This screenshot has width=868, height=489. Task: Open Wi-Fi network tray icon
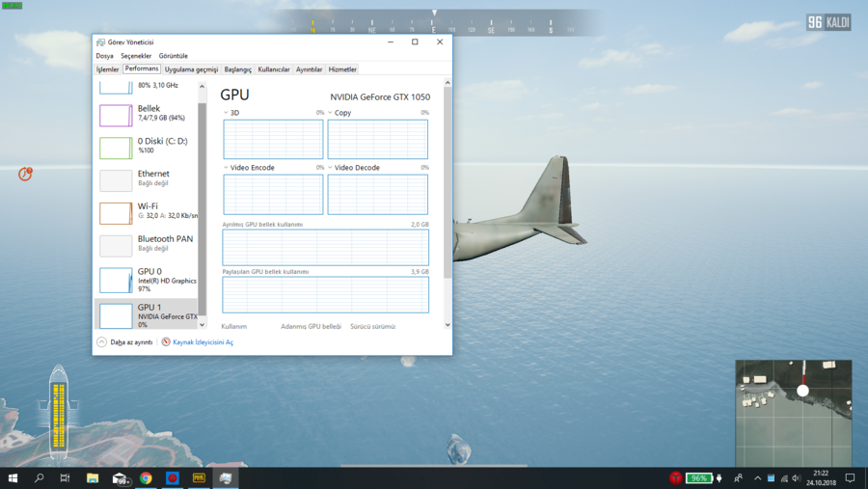[x=784, y=478]
